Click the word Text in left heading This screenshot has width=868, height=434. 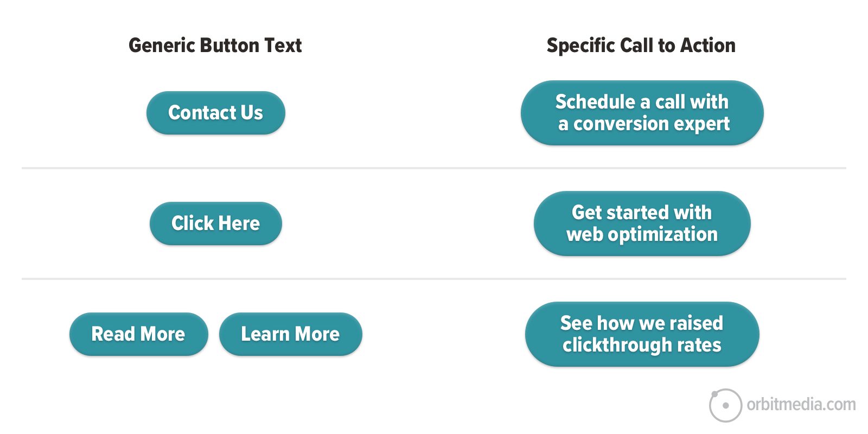(284, 46)
